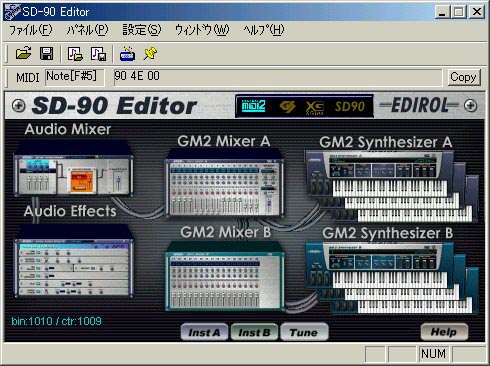Open the GM2 Mixer A console
This screenshot has height=366, width=490.
pos(224,183)
